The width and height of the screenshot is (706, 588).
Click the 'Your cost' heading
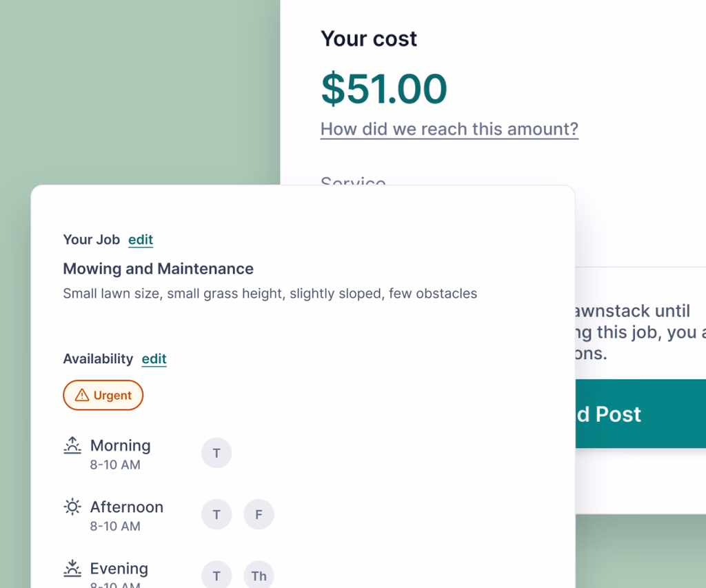pyautogui.click(x=368, y=39)
